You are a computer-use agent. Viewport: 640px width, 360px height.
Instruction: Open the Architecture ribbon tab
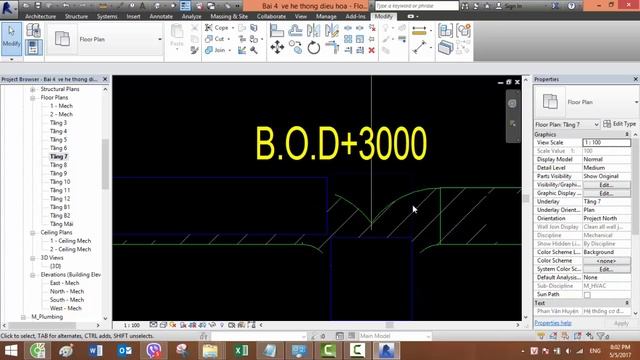pyautogui.click(x=40, y=16)
